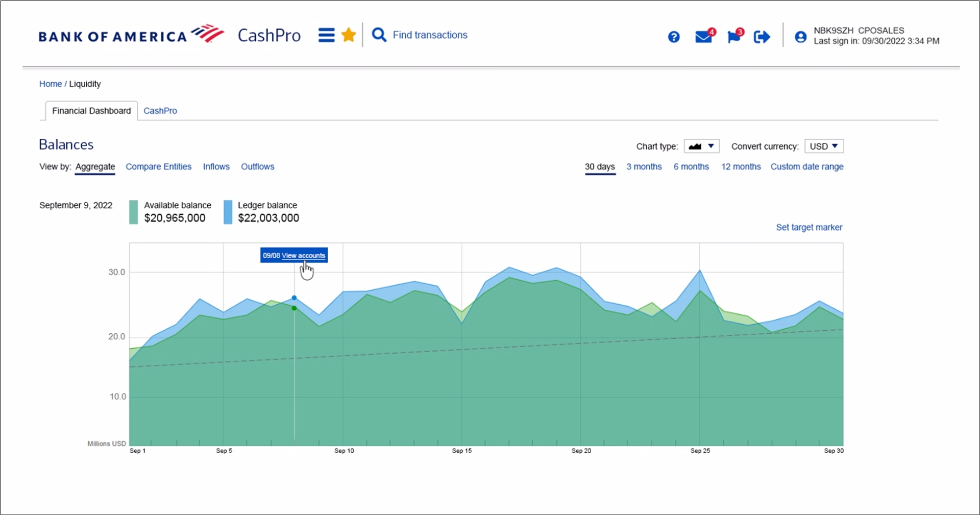Viewport: 980px width, 515px height.
Task: Click the 10.0 y-axis value
Action: pos(117,397)
